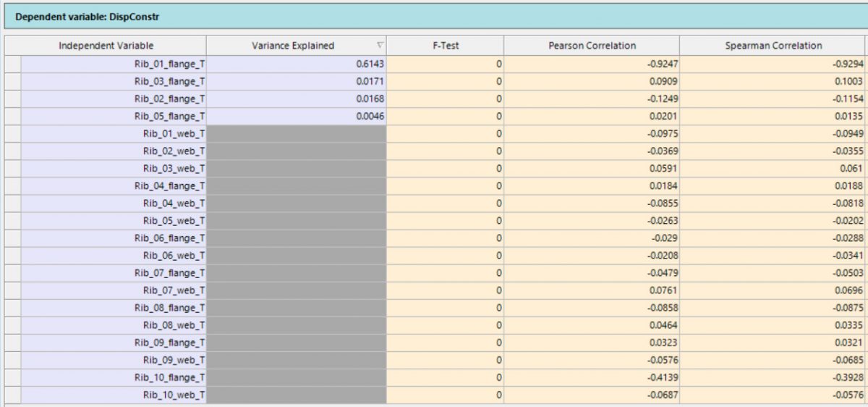Click the Spearman Correlation column header
This screenshot has width=868, height=407.
point(773,46)
